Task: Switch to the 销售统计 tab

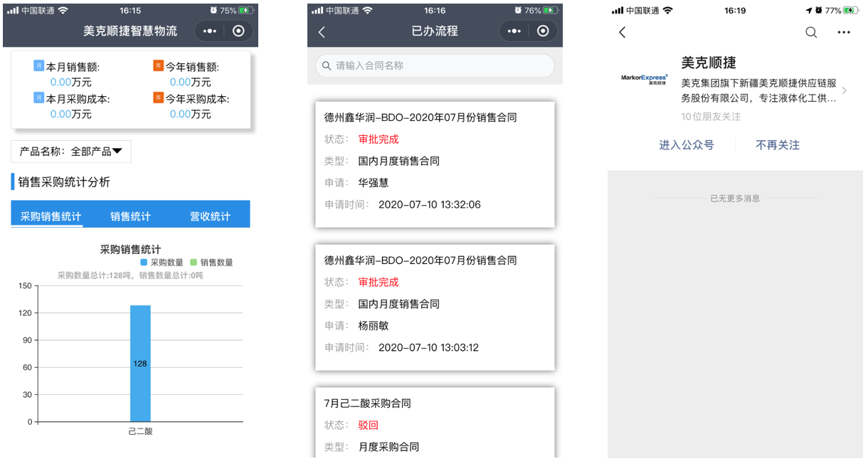Action: pyautogui.click(x=130, y=216)
